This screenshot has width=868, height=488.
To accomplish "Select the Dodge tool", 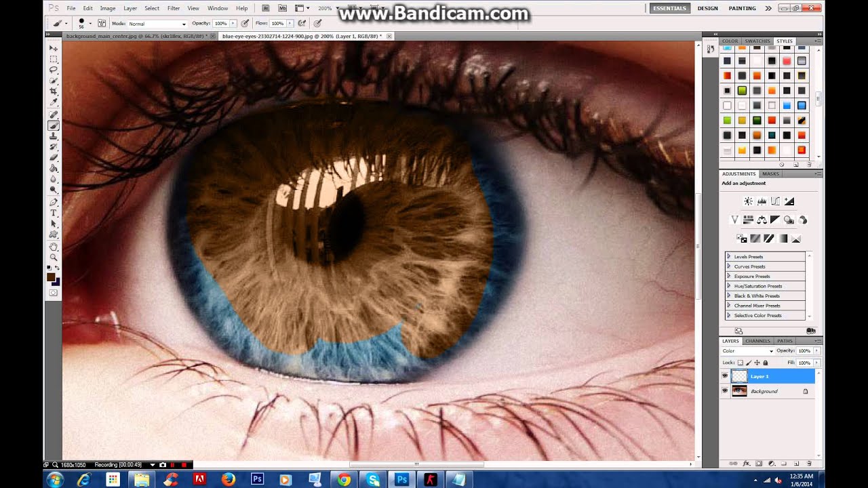I will 54,190.
